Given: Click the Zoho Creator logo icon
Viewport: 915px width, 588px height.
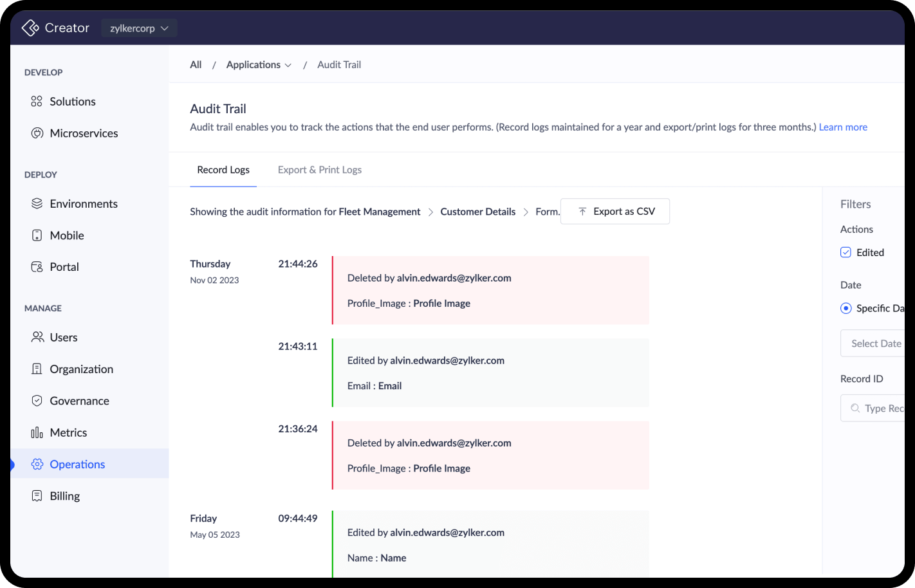Looking at the screenshot, I should tap(30, 28).
